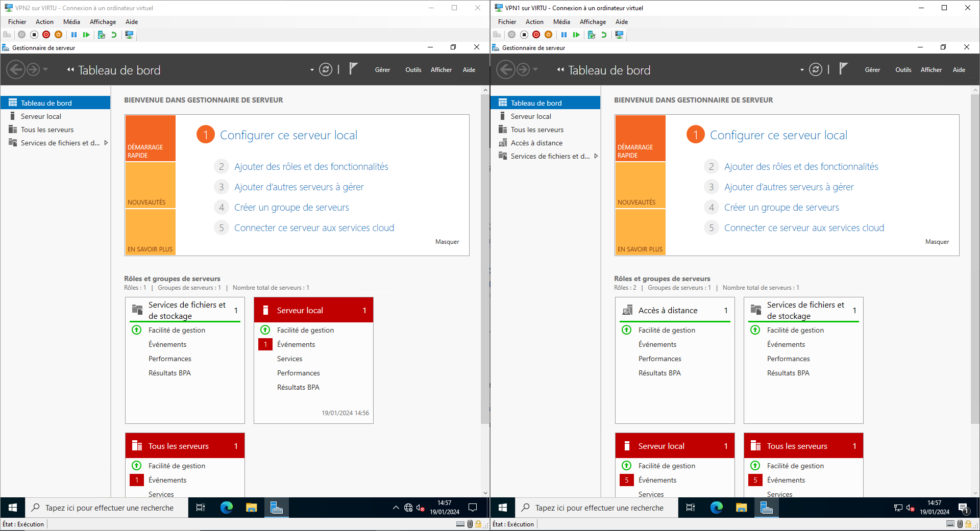The height and width of the screenshot is (531, 980).
Task: Click the vertical scrollbar in VPN2 dashboard
Action: click(485, 255)
